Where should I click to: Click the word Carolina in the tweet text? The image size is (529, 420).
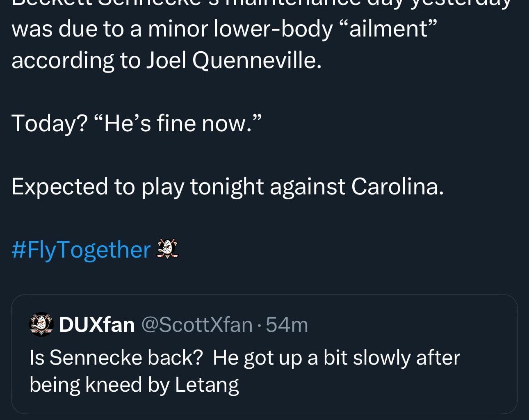click(395, 186)
